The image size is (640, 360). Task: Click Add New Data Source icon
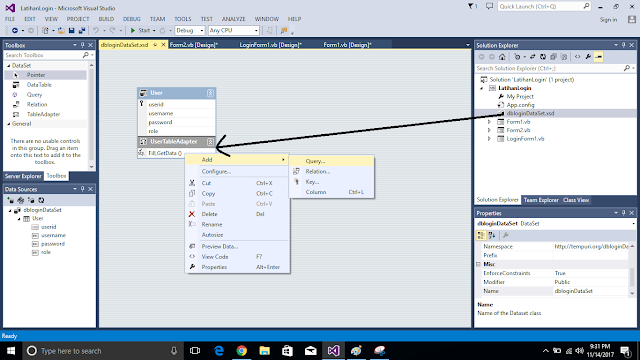tap(10, 200)
